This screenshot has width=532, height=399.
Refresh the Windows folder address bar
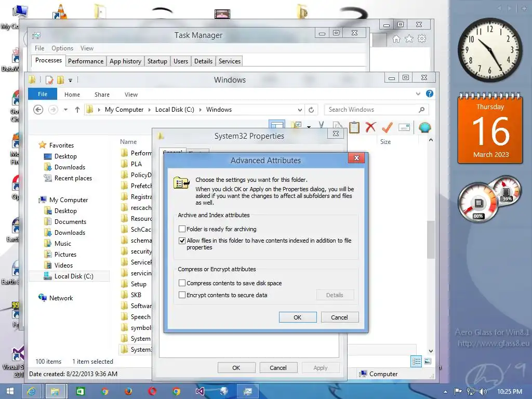click(311, 110)
